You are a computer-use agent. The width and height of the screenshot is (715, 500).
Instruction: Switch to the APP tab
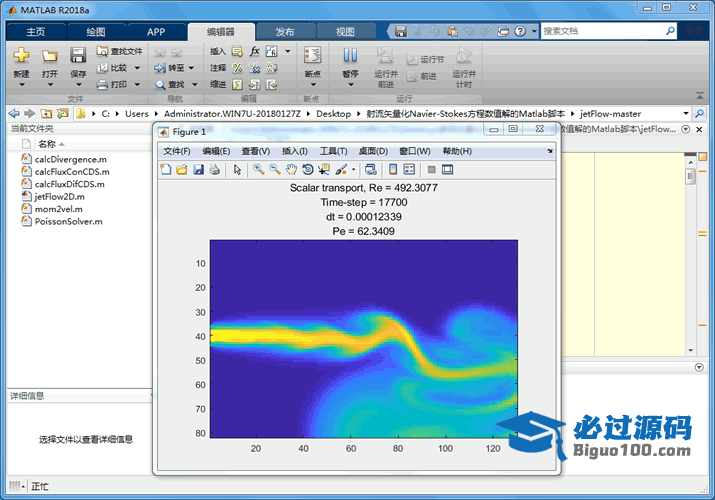coord(156,32)
